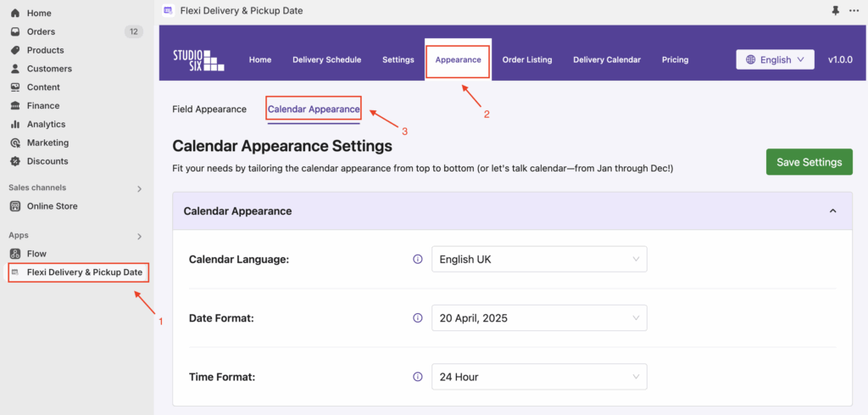Open the Date Format dropdown
Viewport: 868px width, 415px height.
pyautogui.click(x=539, y=318)
